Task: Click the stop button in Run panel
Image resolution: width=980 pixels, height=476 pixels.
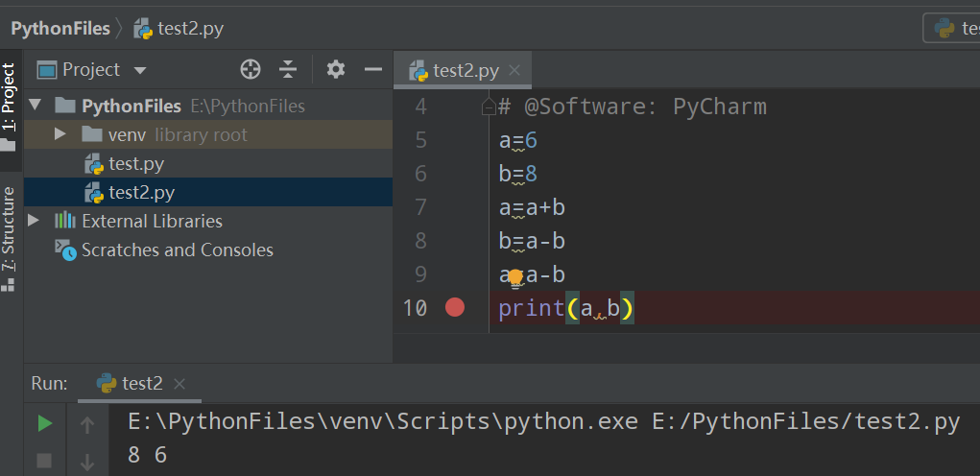Action: point(44,461)
